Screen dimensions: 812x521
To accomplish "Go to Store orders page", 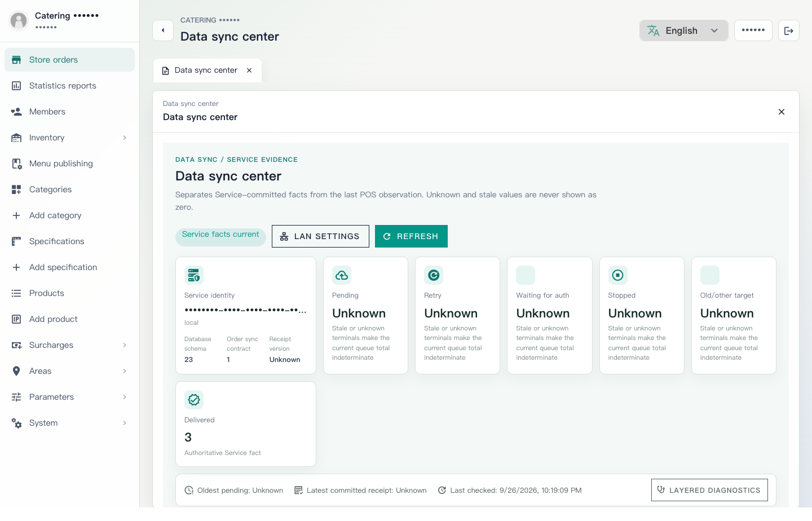I will (69, 60).
